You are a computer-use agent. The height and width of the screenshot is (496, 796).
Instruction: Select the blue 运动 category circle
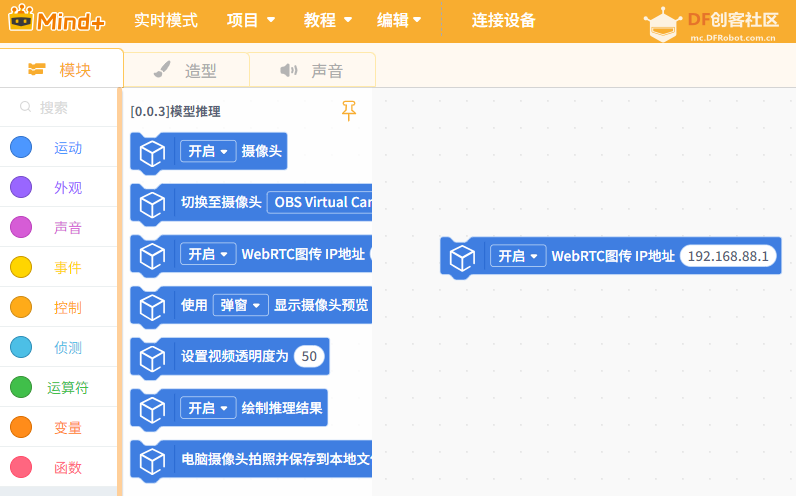[x=21, y=147]
